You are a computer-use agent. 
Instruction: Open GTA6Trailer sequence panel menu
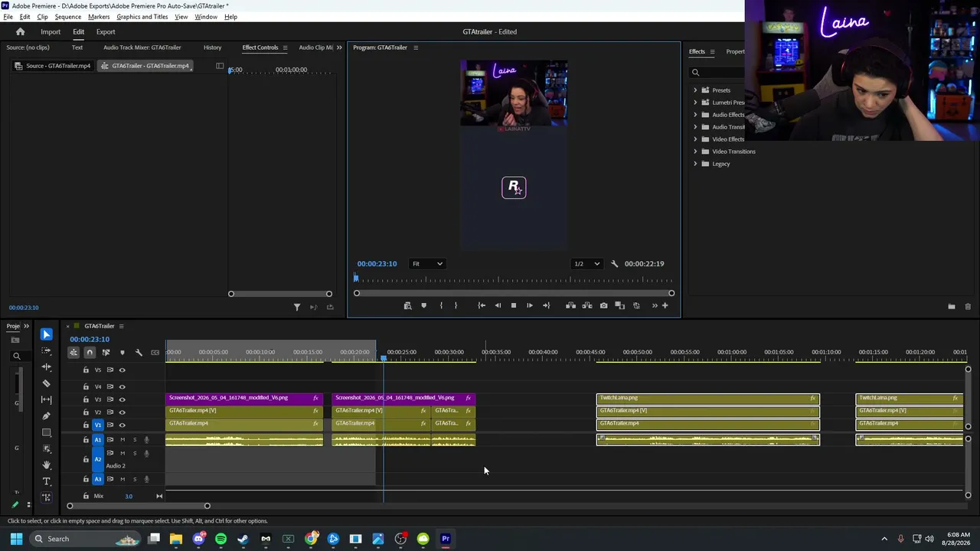click(121, 326)
